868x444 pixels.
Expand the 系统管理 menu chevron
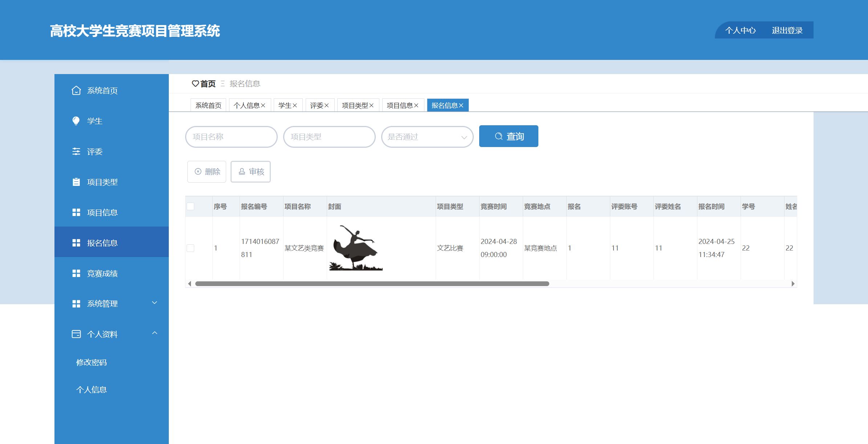pyautogui.click(x=154, y=303)
